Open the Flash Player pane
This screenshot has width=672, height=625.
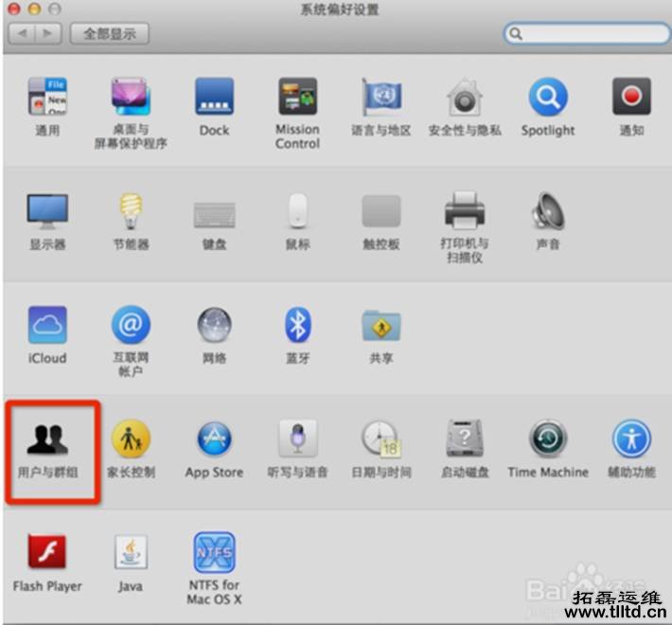(47, 553)
